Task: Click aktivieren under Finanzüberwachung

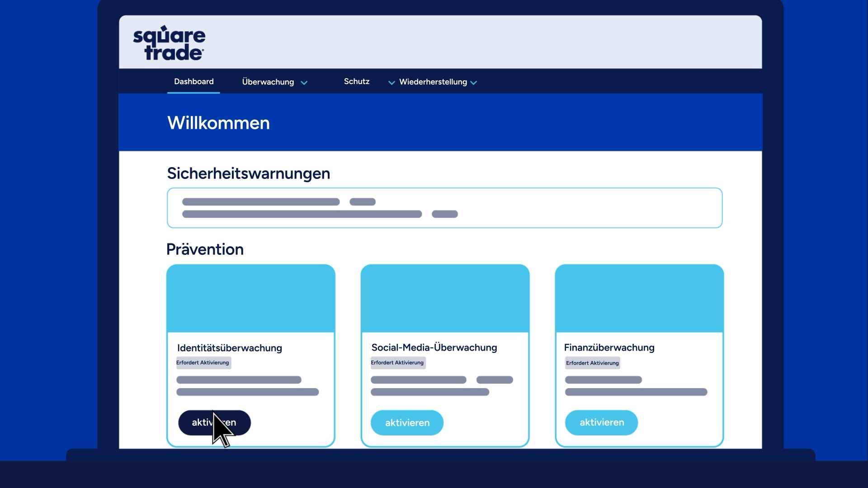Action: pyautogui.click(x=602, y=423)
